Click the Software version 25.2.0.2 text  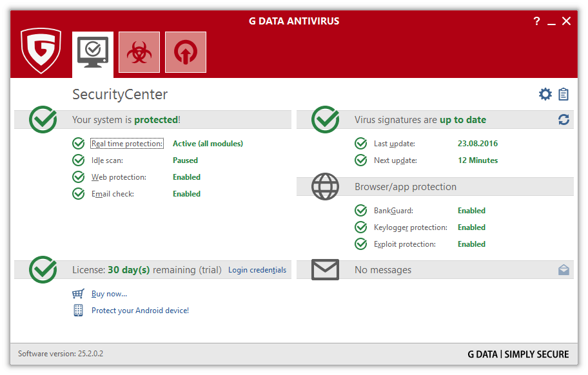[x=61, y=354]
